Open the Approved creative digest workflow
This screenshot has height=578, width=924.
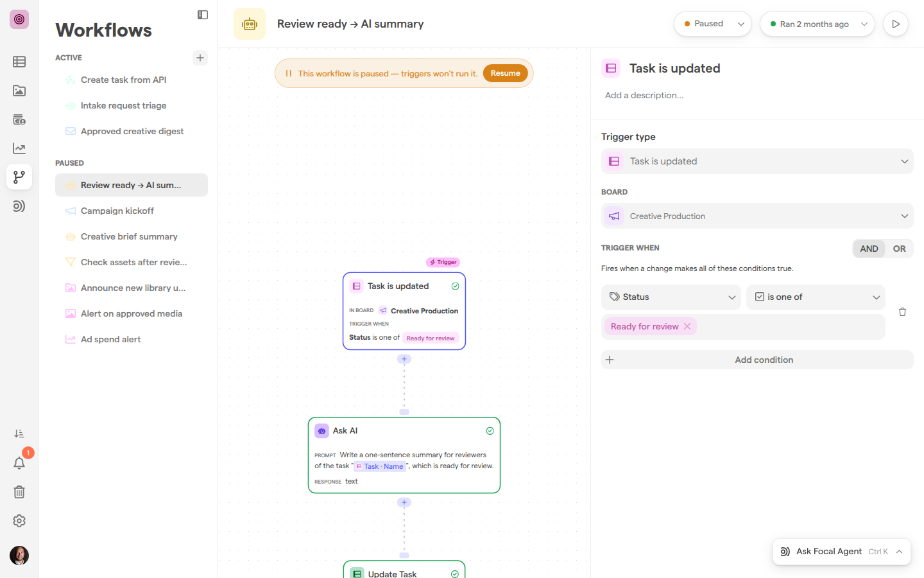pos(132,131)
